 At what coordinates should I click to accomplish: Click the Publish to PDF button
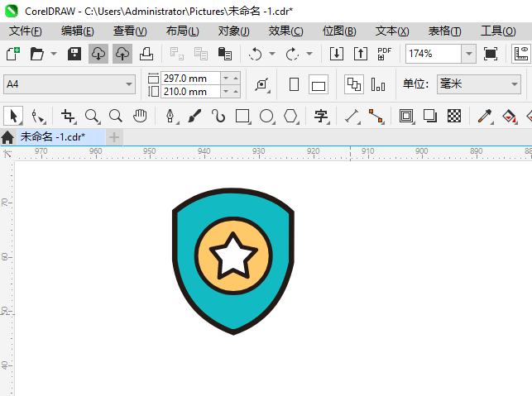[385, 54]
